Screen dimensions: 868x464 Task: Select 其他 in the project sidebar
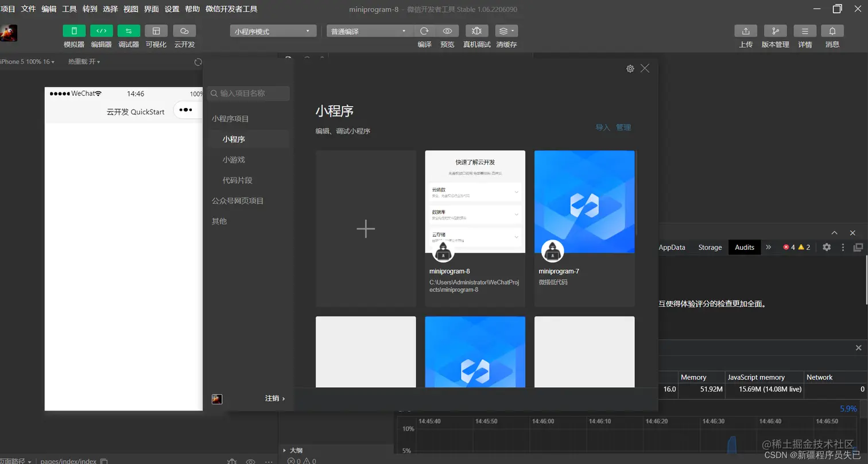219,221
